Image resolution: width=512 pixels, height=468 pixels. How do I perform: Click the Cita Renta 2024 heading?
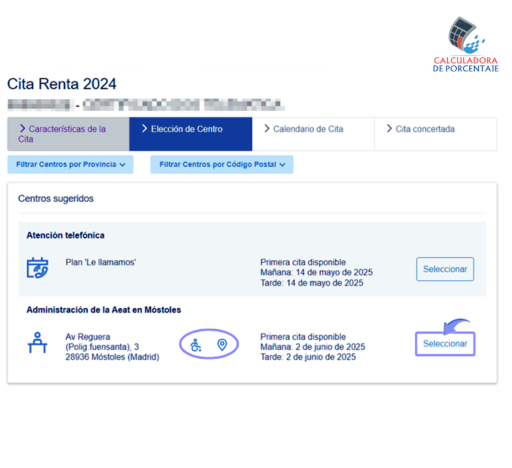point(62,84)
